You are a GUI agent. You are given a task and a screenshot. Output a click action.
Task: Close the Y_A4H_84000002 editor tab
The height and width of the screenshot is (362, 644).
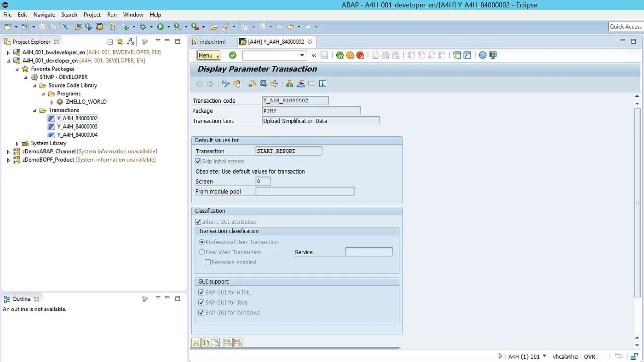point(310,41)
